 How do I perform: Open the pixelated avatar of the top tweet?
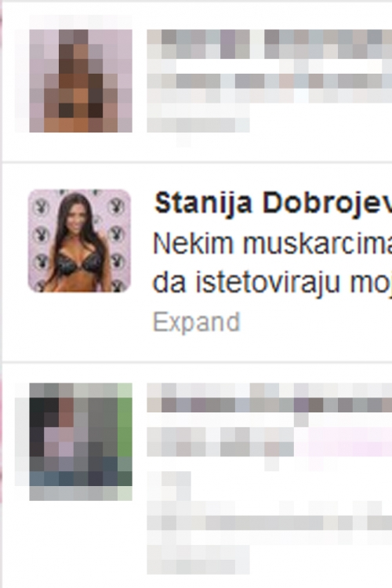tap(81, 81)
